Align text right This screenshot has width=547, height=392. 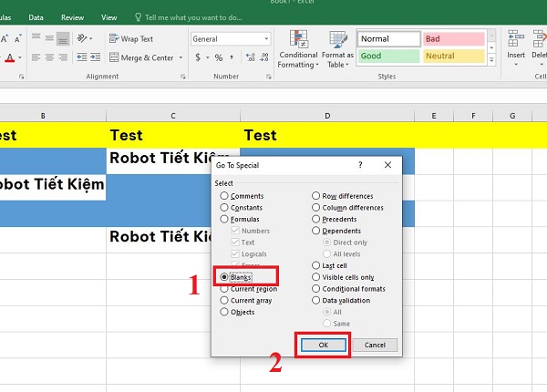[63, 57]
